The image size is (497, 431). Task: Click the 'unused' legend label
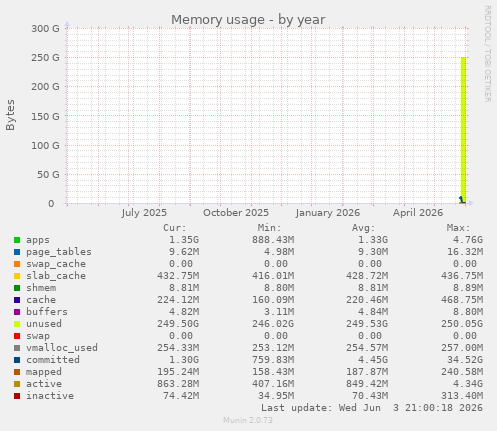pos(44,324)
